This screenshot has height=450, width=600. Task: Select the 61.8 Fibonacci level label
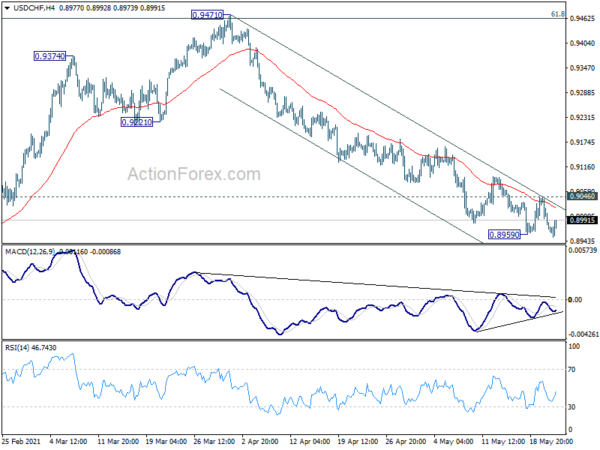[558, 14]
